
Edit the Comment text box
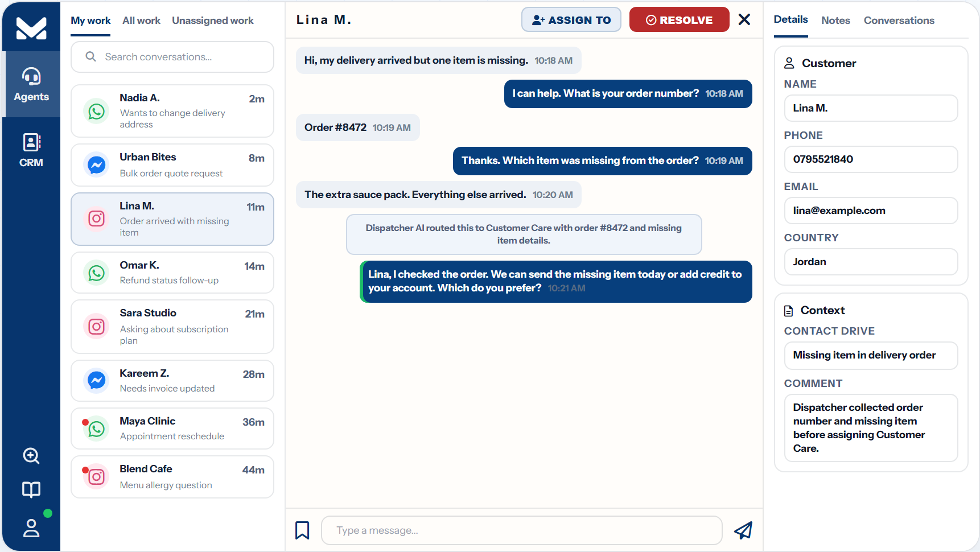tap(871, 428)
